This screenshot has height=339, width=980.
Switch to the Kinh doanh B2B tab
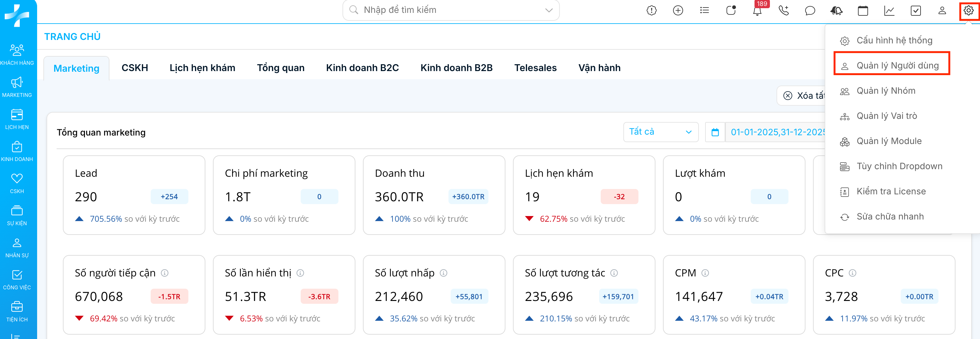(456, 68)
